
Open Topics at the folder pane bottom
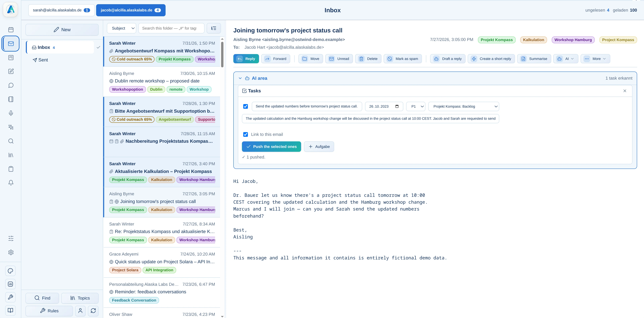click(x=80, y=298)
